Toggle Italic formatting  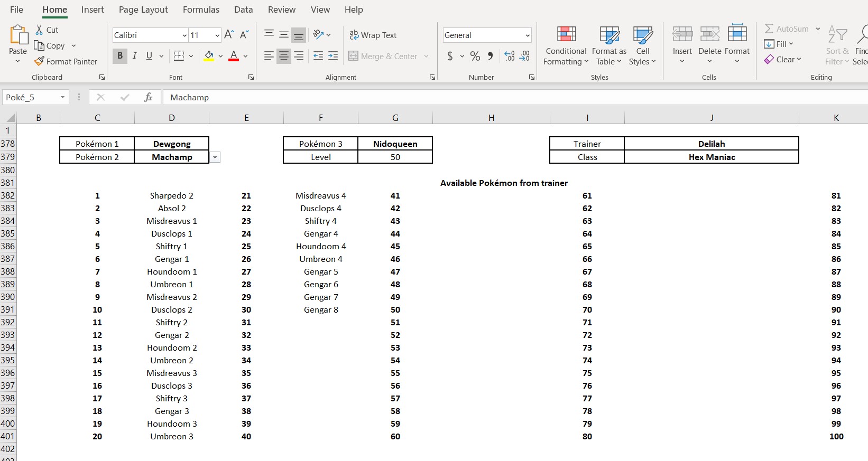135,55
